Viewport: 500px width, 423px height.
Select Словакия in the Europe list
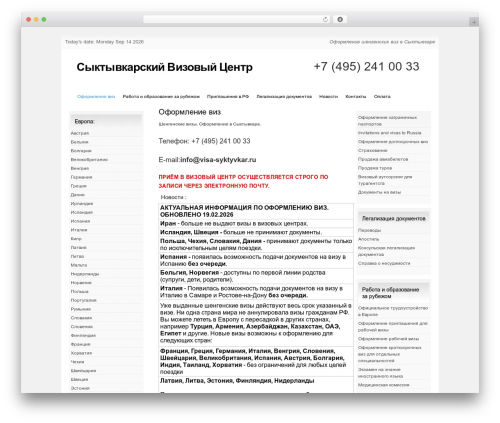pyautogui.click(x=81, y=318)
